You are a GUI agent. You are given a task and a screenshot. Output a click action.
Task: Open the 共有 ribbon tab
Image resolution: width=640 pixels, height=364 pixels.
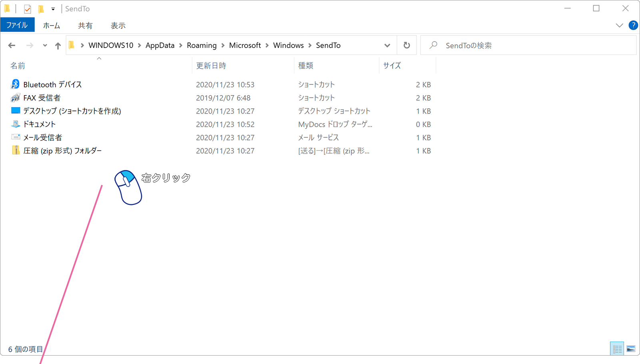[x=85, y=25]
